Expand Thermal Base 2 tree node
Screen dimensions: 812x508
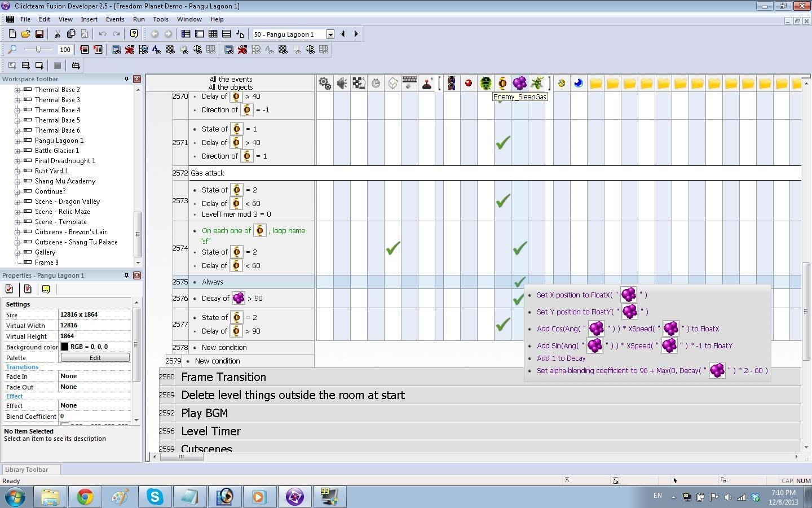tap(17, 90)
